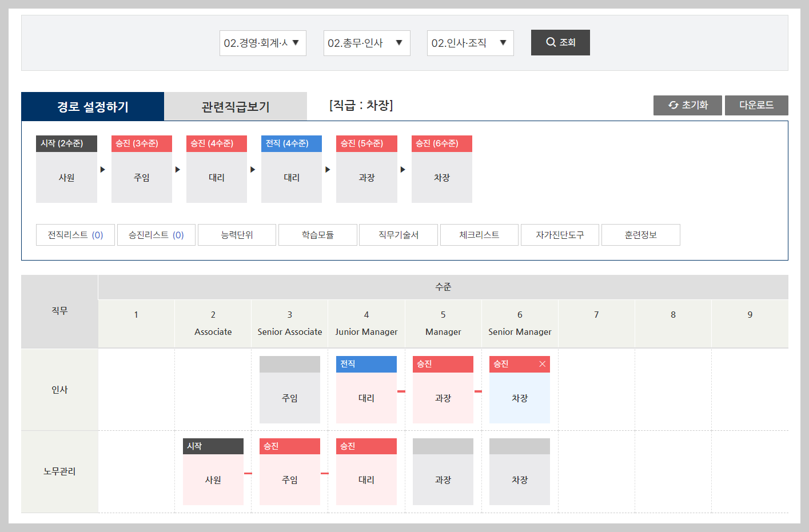Viewport: 809px width, 532px height.
Task: Click the [직급 : 차장] label
Action: click(x=361, y=105)
